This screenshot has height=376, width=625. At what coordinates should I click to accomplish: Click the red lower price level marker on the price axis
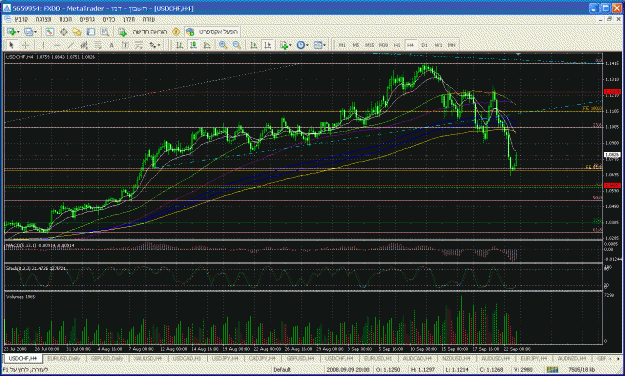click(x=612, y=185)
